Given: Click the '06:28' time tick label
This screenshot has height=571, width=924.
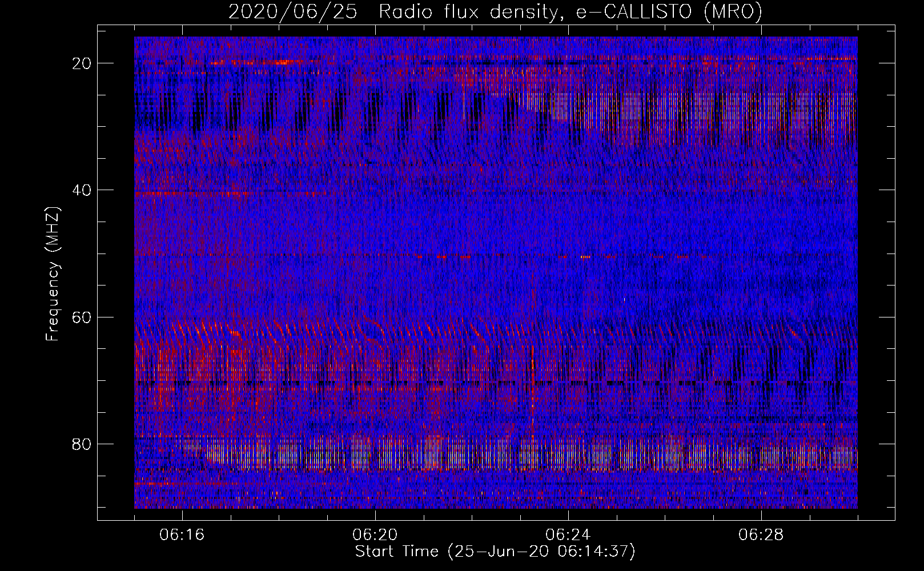Looking at the screenshot, I should [x=761, y=535].
